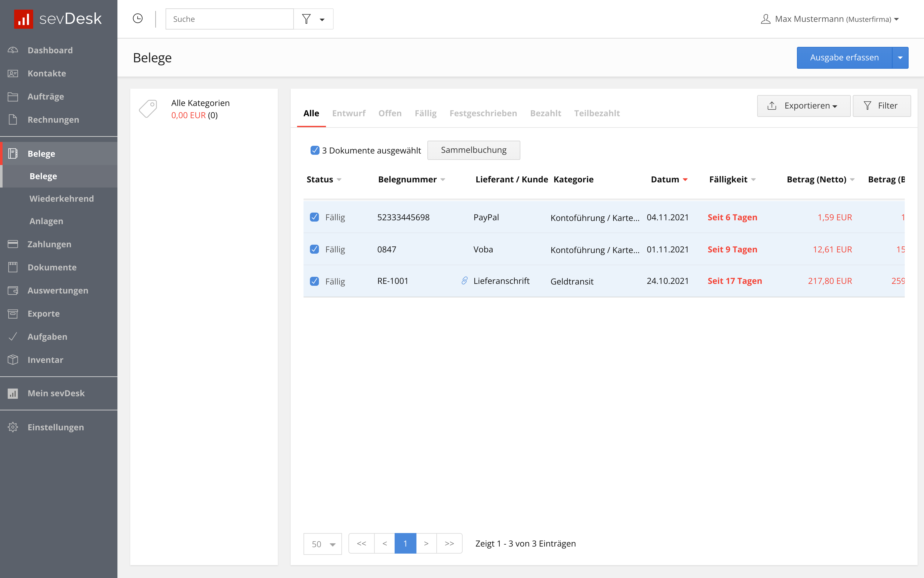Click the user profile icon
This screenshot has width=924, height=578.
point(766,19)
